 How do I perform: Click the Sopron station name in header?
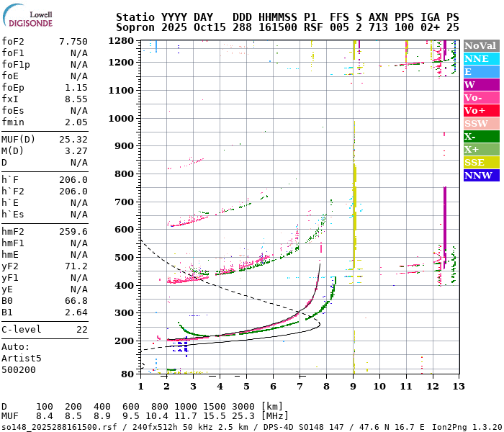(x=134, y=27)
